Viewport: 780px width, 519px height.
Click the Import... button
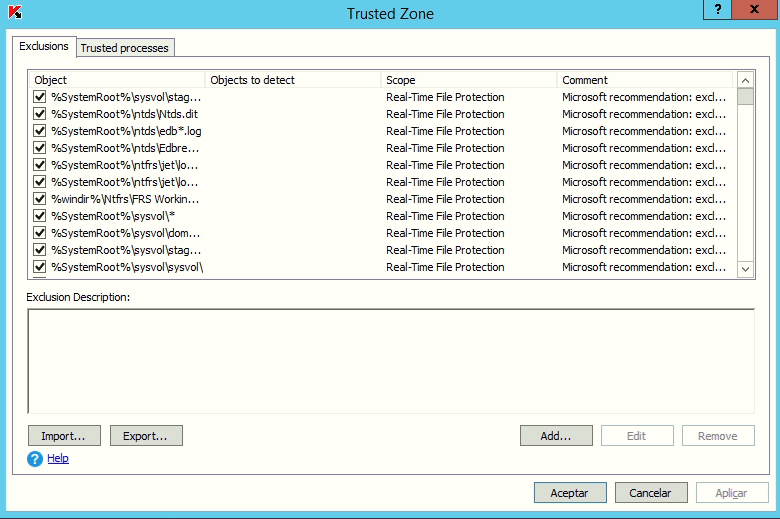[64, 436]
